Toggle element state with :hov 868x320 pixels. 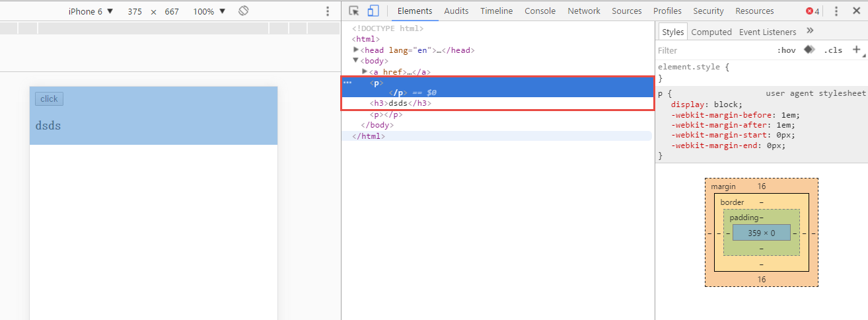point(786,50)
